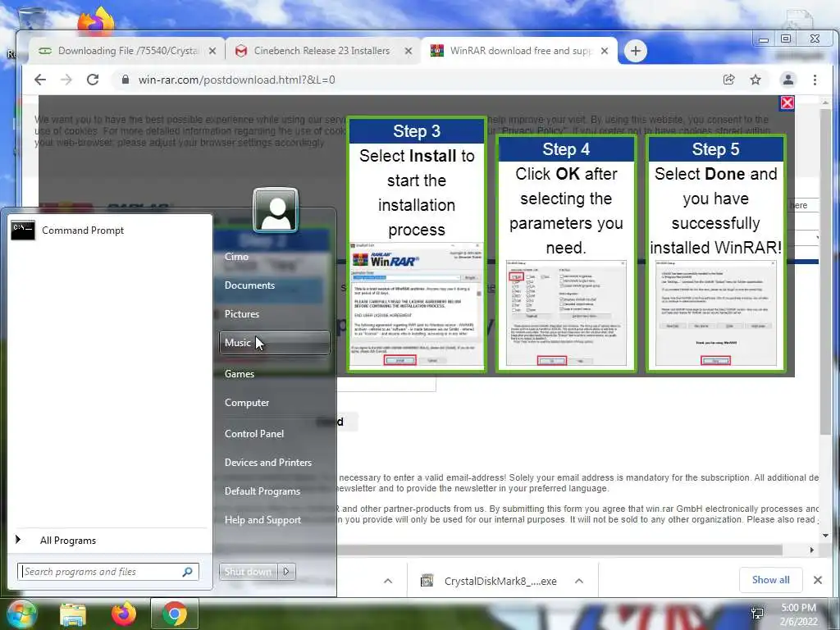This screenshot has height=630, width=840.
Task: Share this page icon in address bar
Action: click(728, 80)
